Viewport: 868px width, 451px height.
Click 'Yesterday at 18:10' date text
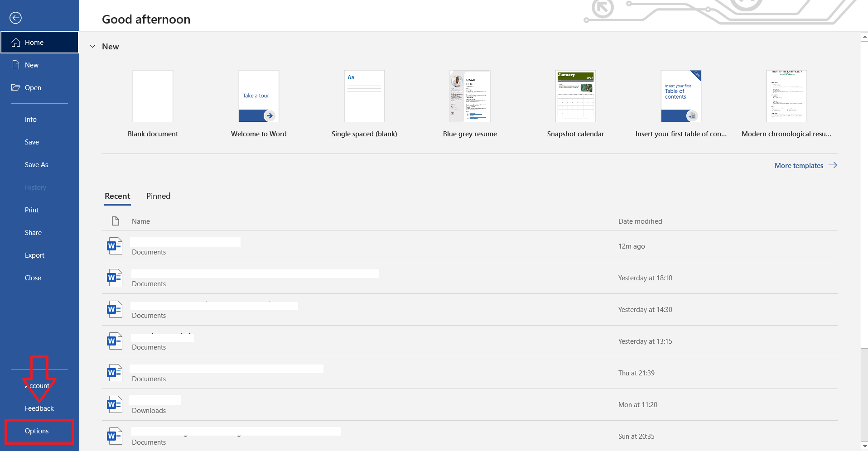point(645,278)
